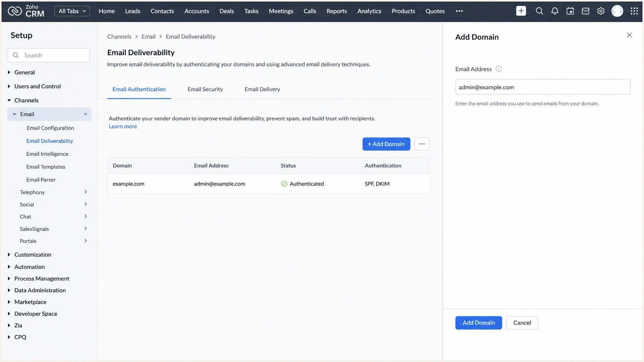Switch to the Email Security tab
Screen dimensions: 644x362
[x=205, y=89]
